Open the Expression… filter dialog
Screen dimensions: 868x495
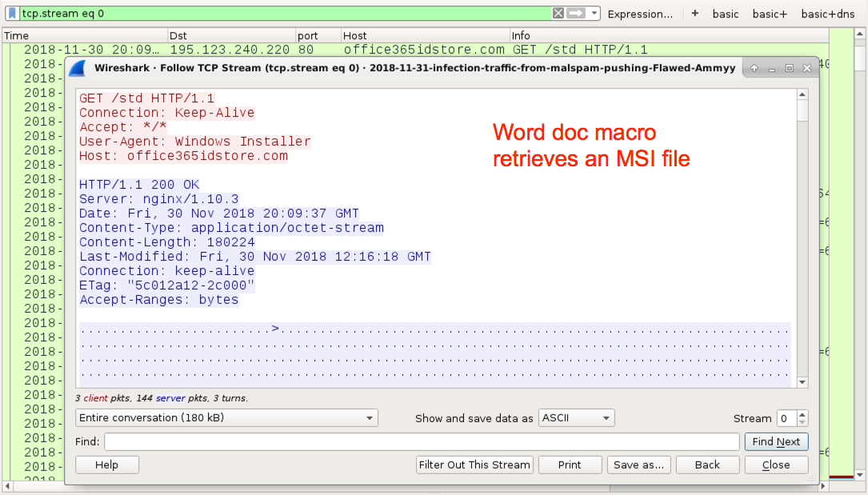pos(640,14)
